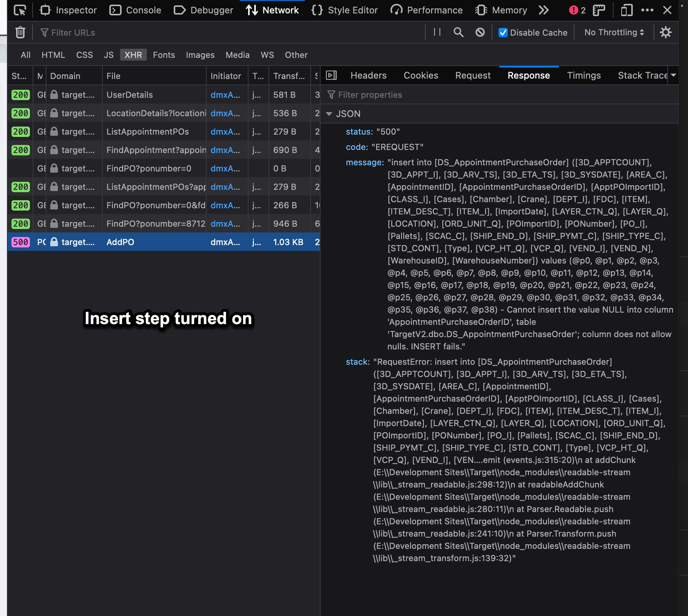Sort by Transferred column header

290,76
